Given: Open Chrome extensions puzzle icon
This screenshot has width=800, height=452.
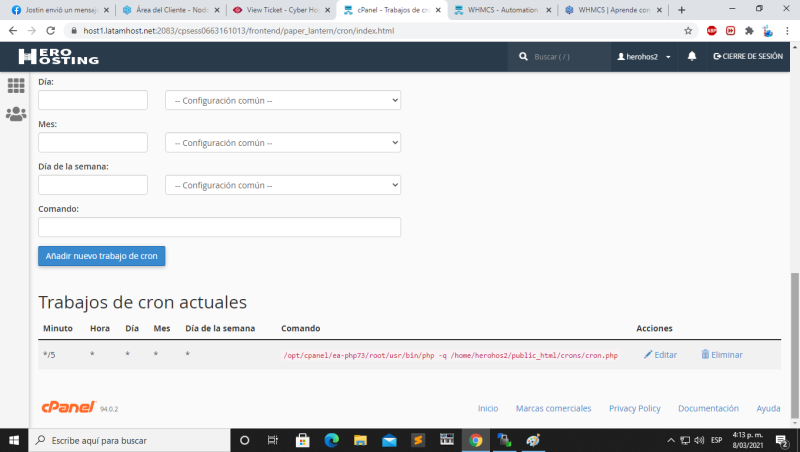Looking at the screenshot, I should point(749,31).
